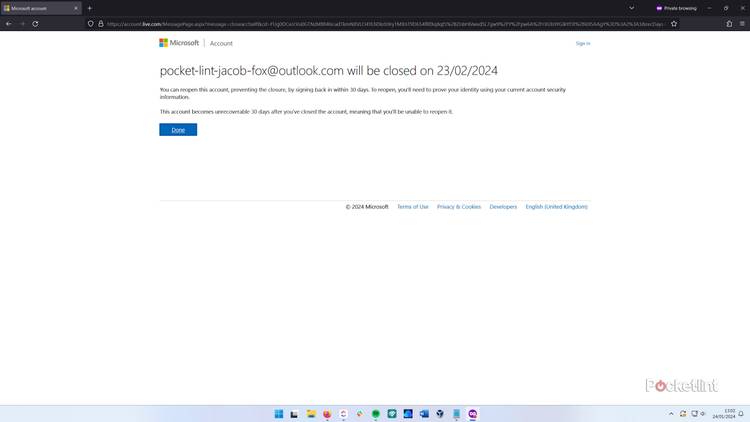Bookmark this page with star icon

pyautogui.click(x=674, y=23)
